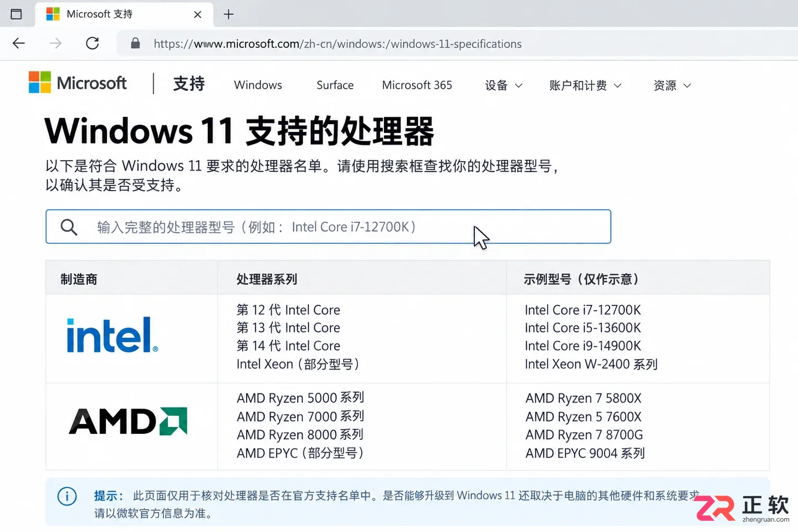
Task: Open the tab overview icon in title bar
Action: (x=17, y=14)
